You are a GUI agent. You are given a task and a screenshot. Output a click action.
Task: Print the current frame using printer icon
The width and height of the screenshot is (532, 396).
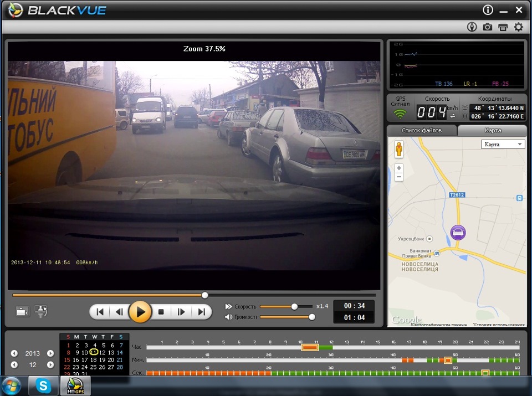click(x=503, y=27)
